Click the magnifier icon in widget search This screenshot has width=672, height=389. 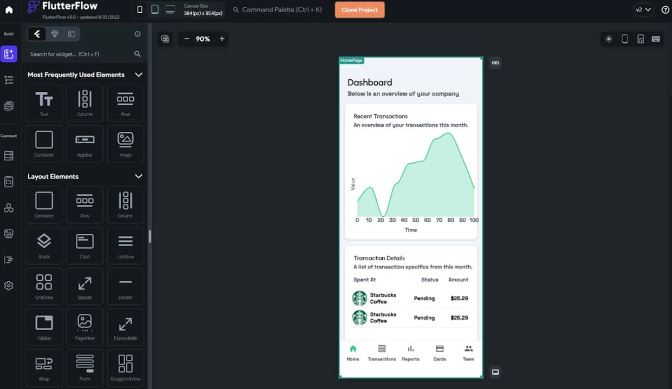[x=137, y=54]
